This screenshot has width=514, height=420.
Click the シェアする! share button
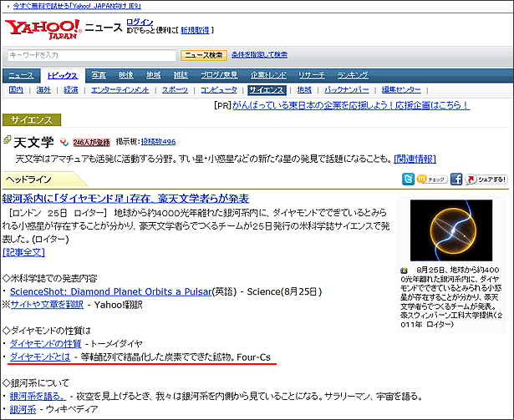(486, 180)
